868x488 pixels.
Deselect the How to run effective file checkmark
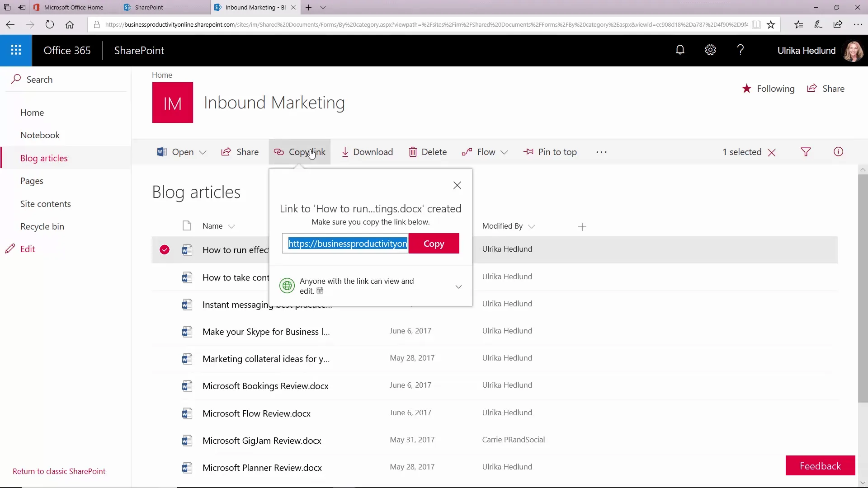[165, 250]
